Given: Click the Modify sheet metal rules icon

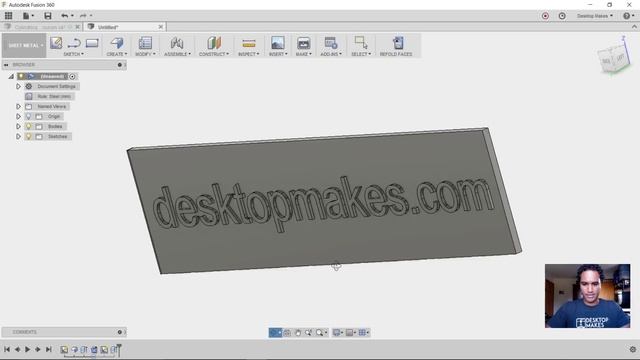Looking at the screenshot, I should pos(145,43).
